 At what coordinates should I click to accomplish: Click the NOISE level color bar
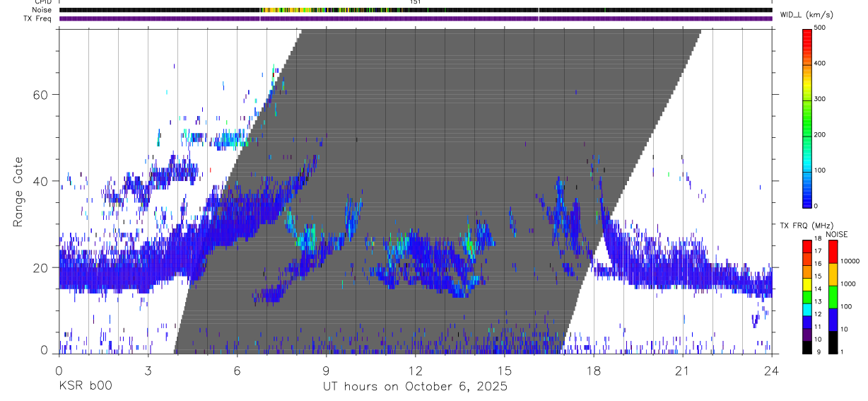[x=833, y=296]
